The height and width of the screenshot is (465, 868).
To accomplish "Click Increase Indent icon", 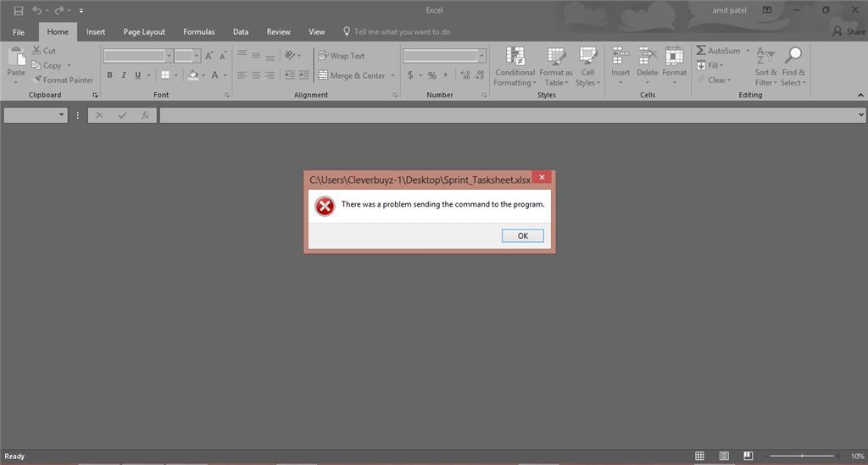I will click(x=304, y=75).
